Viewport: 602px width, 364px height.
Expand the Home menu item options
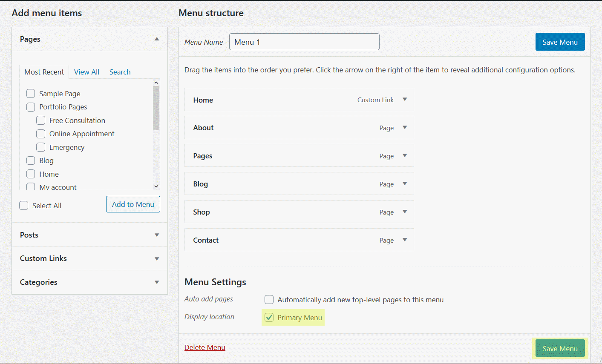click(x=405, y=100)
